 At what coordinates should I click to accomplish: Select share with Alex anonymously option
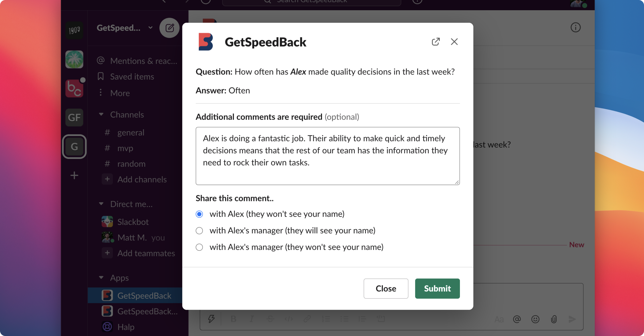[199, 214]
